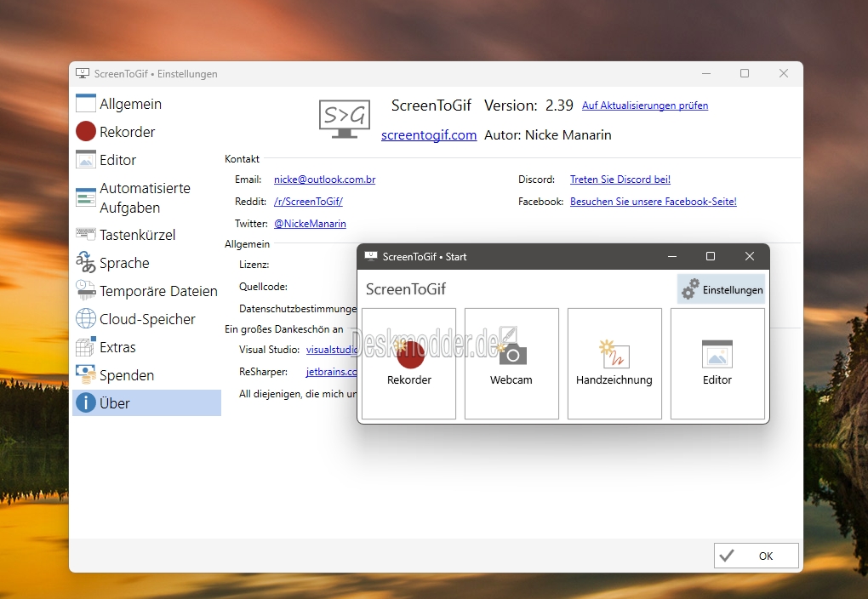
Task: Start Handzeichnung board recorder label
Action: [x=614, y=380]
